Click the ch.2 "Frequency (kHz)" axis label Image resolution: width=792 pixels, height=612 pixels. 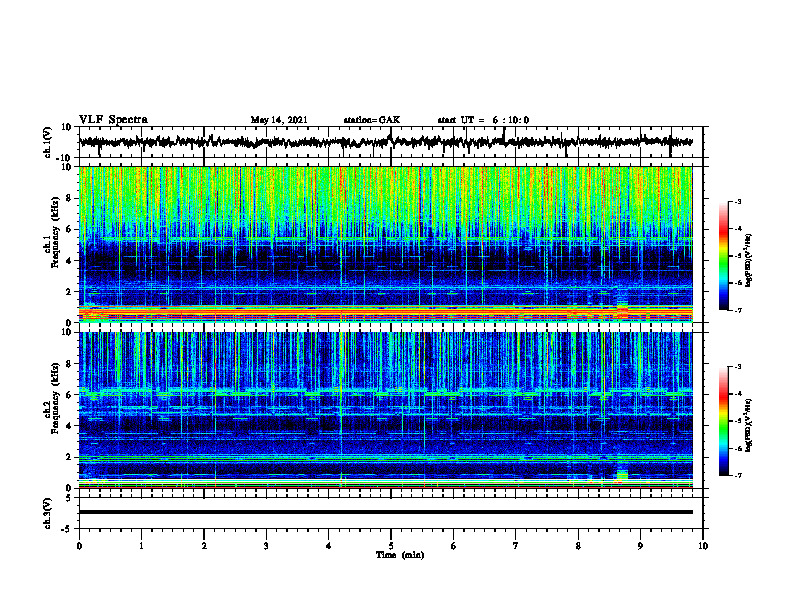(55, 397)
